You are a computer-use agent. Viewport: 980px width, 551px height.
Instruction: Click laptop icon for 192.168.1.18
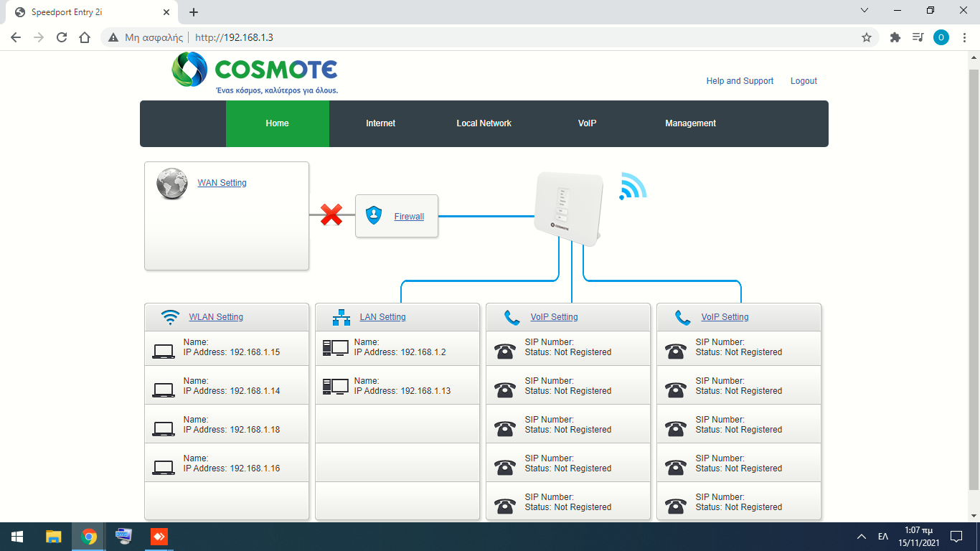point(164,429)
